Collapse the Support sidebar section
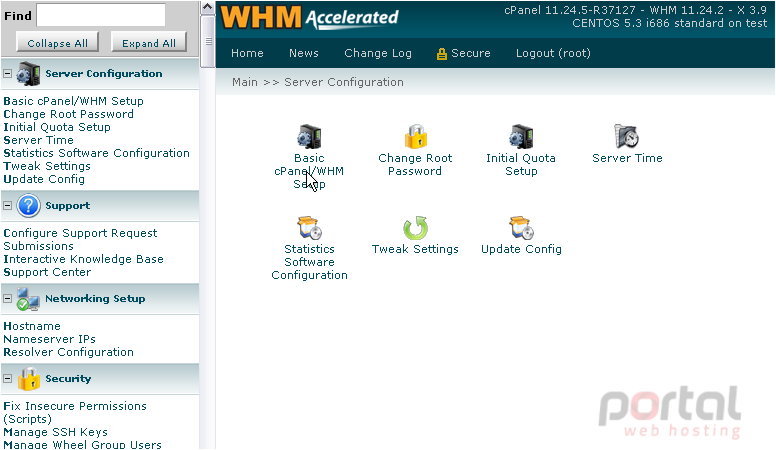 [7, 205]
